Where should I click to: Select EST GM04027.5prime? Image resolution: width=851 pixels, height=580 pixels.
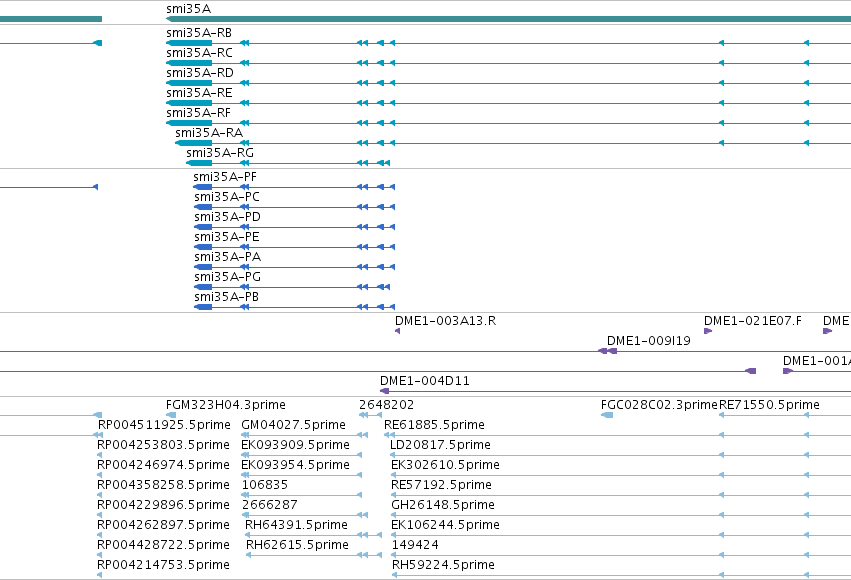[x=294, y=425]
